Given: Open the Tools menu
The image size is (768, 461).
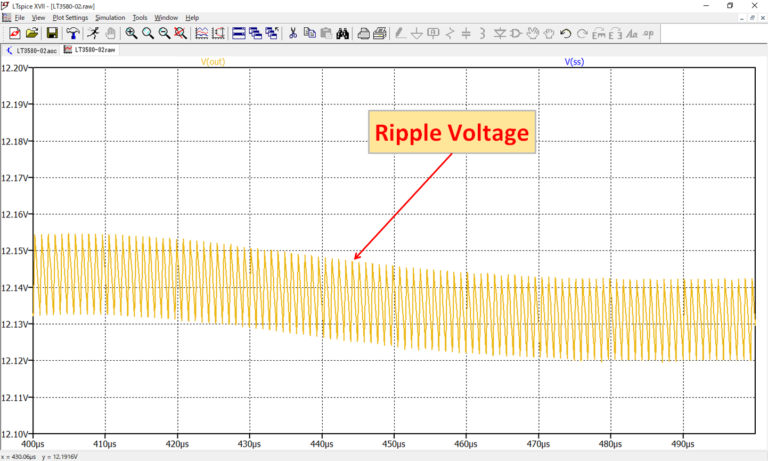Looking at the screenshot, I should coord(140,17).
